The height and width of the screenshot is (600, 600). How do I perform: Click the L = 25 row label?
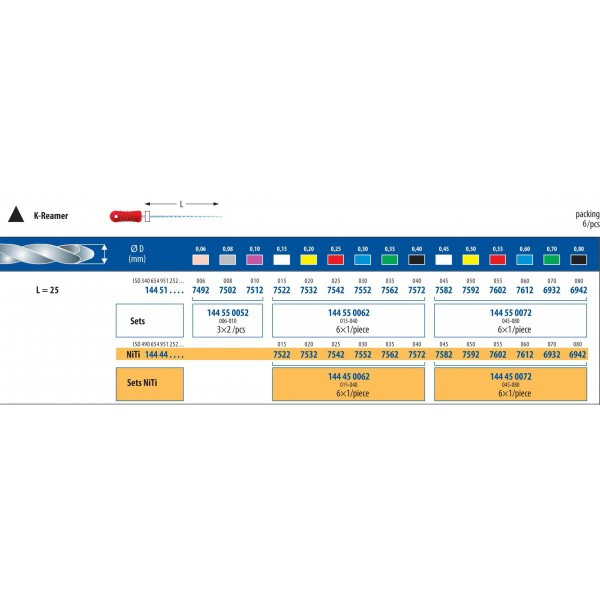pyautogui.click(x=47, y=290)
